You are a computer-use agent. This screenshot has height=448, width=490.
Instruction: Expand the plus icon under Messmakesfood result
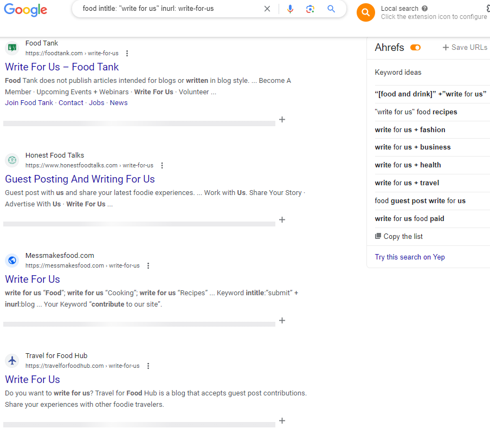[282, 321]
